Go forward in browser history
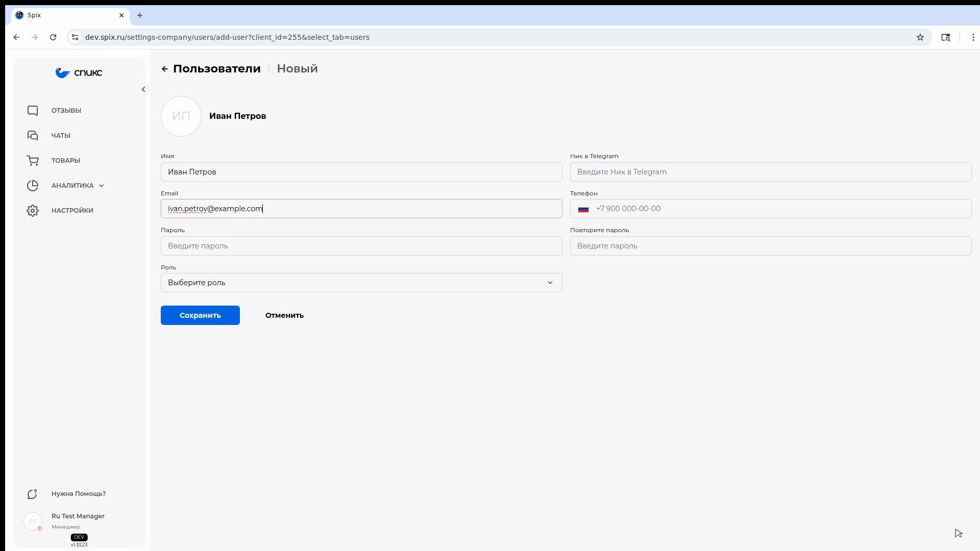980x551 pixels. click(x=35, y=37)
